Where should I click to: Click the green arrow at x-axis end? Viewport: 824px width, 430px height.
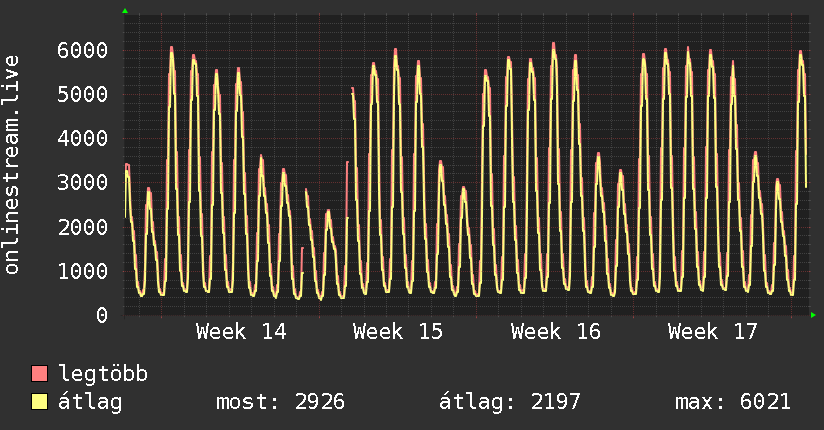click(813, 315)
